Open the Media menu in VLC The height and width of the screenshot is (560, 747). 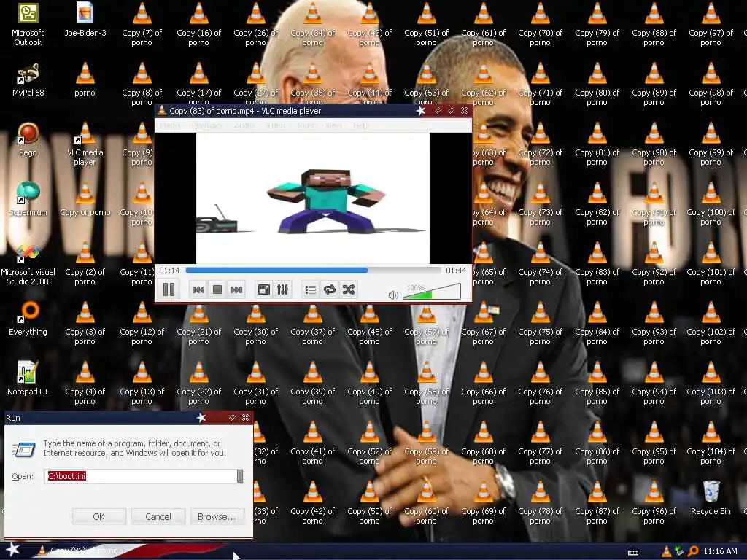tap(169, 125)
